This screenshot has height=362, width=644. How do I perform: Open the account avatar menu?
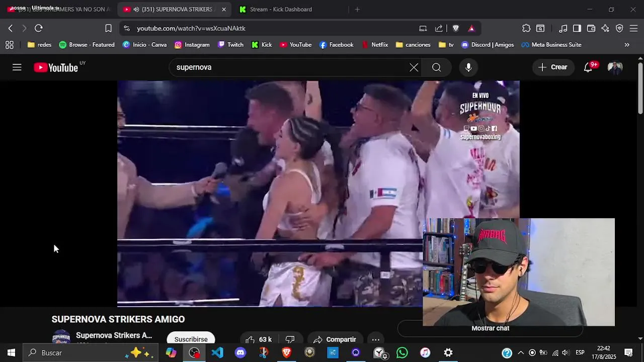[x=615, y=67]
